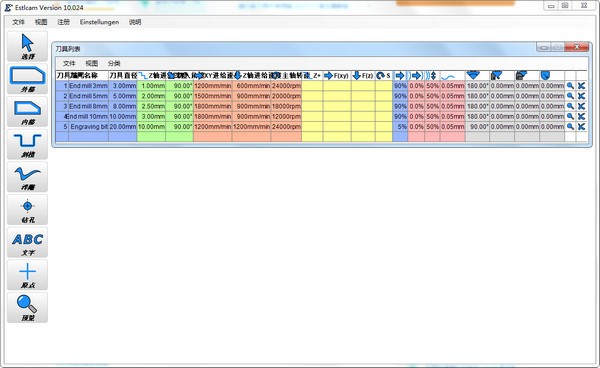This screenshot has width=600, height=368.
Task: Click magnifier icon in End mill 10mm row
Action: coord(570,116)
